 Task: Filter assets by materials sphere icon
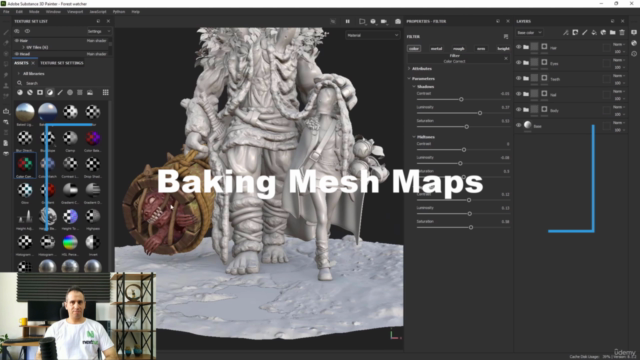pyautogui.click(x=20, y=93)
